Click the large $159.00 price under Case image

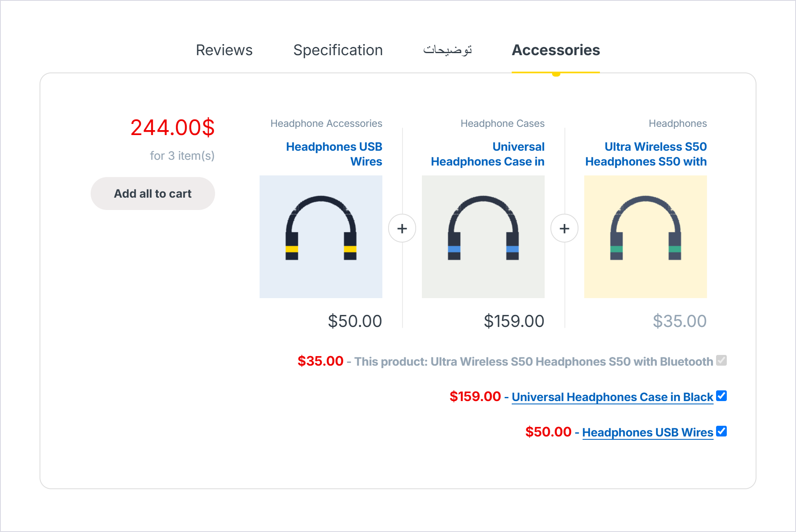pos(514,321)
